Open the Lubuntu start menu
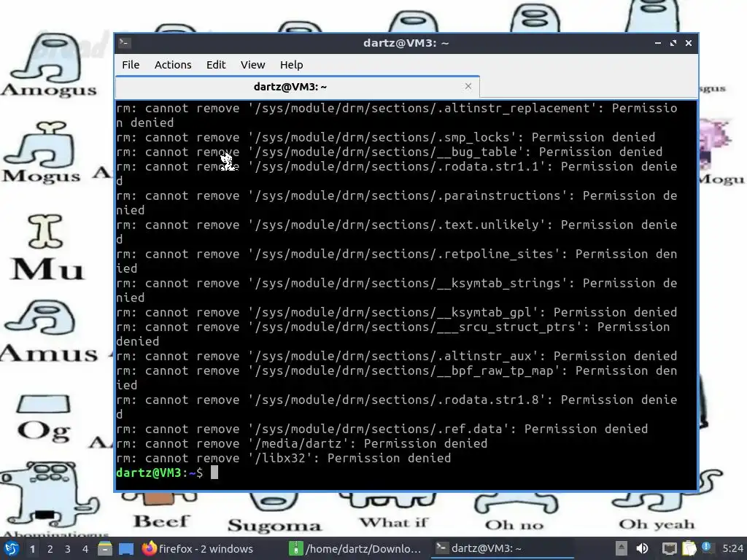Viewport: 747px width, 560px height. [12, 548]
